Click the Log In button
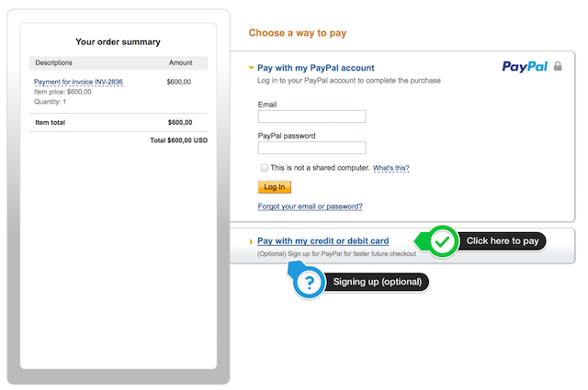 275,187
